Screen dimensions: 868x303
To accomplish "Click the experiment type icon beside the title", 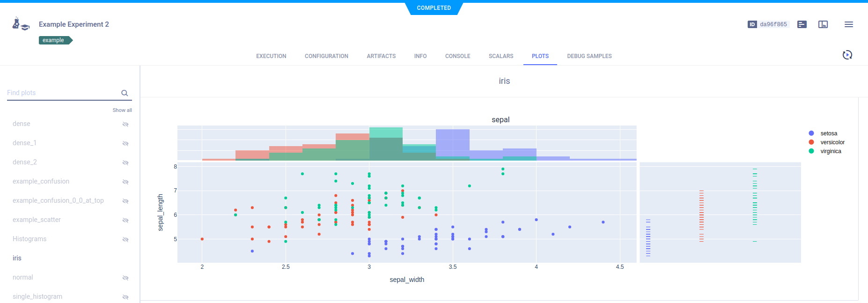I will tap(21, 24).
